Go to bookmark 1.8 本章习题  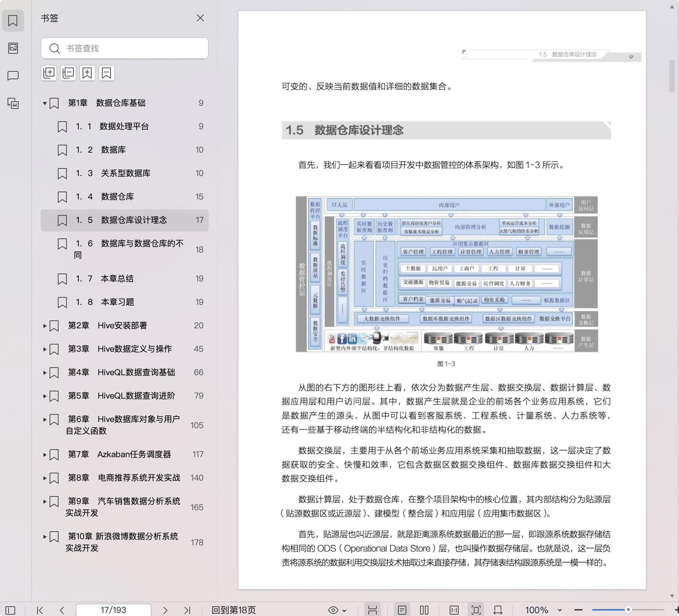pyautogui.click(x=125, y=302)
